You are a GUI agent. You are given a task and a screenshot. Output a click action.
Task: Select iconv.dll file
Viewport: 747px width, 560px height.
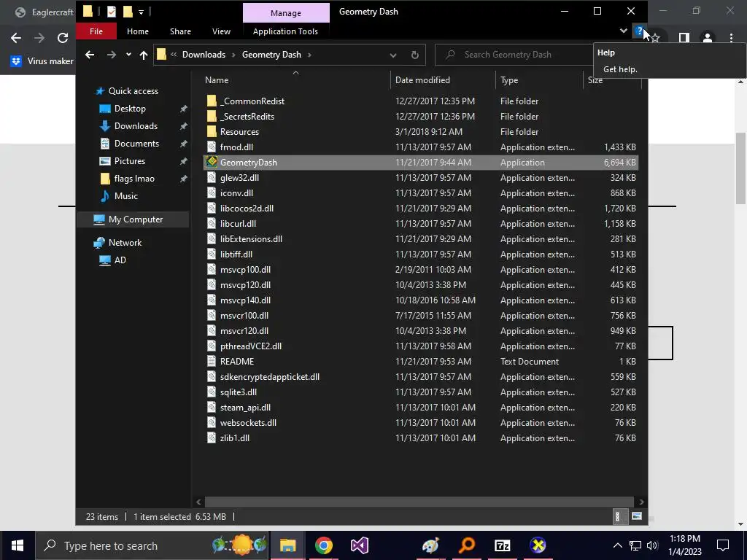(x=236, y=192)
